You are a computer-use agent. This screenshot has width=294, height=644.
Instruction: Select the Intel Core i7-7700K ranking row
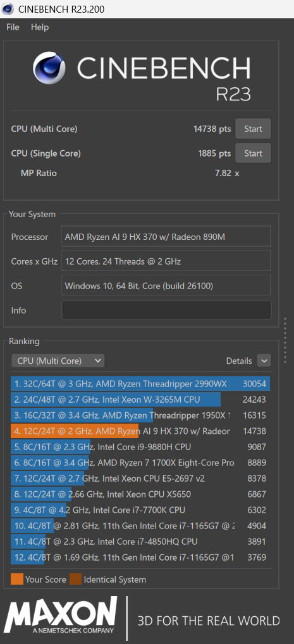coord(140,510)
